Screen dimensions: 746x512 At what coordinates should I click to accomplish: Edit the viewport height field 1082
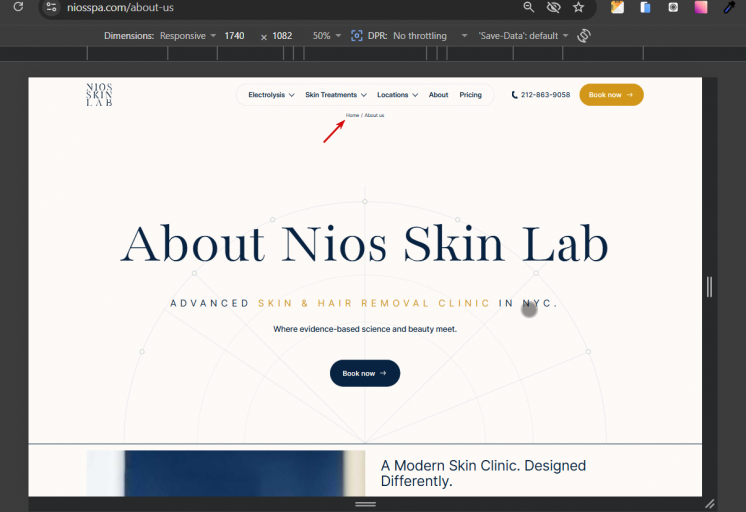[x=282, y=36]
